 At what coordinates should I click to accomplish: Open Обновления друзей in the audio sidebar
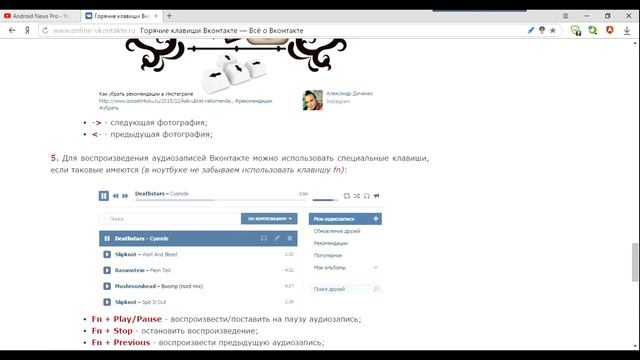[x=337, y=231]
